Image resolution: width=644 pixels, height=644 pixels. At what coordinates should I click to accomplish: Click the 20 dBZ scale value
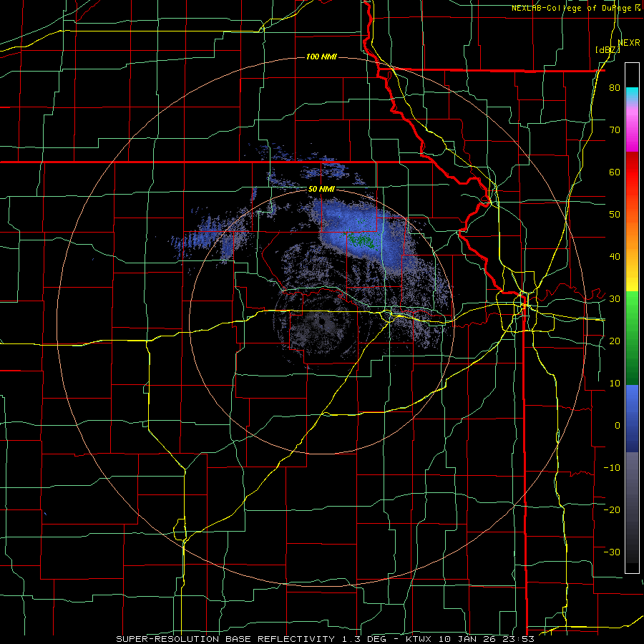[x=615, y=341]
